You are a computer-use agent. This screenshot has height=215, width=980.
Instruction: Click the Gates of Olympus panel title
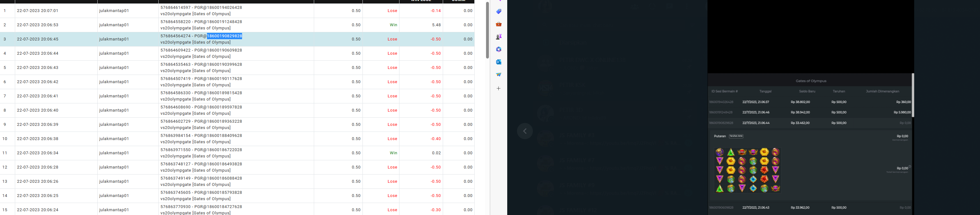pyautogui.click(x=811, y=81)
